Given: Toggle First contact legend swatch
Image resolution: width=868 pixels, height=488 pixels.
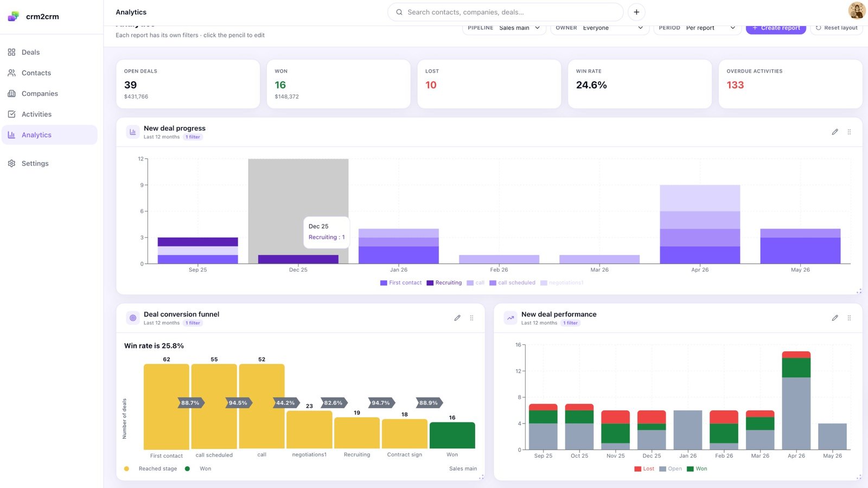Looking at the screenshot, I should pyautogui.click(x=384, y=283).
